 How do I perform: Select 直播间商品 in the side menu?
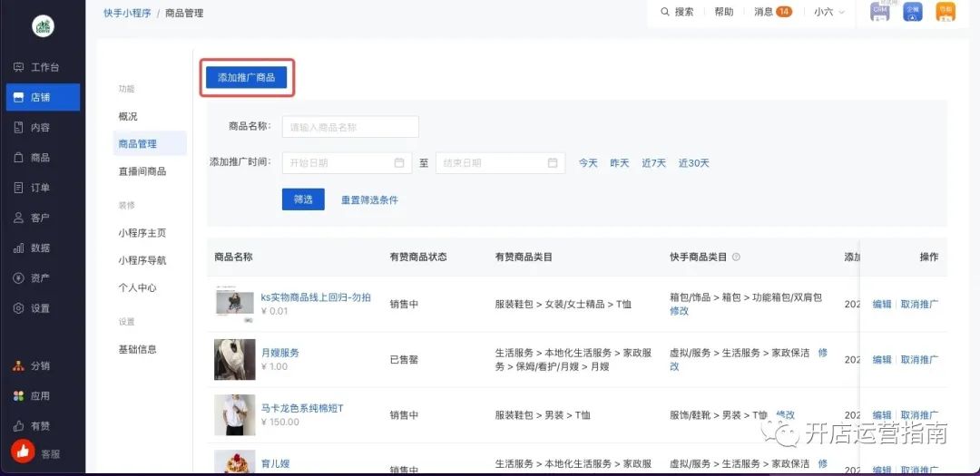click(142, 171)
